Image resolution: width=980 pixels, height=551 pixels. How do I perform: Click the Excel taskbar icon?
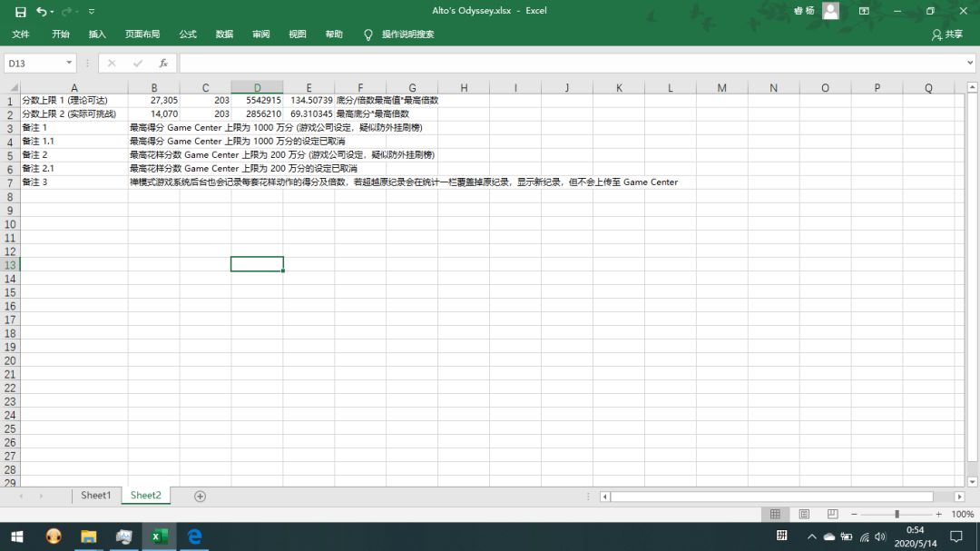coord(160,536)
